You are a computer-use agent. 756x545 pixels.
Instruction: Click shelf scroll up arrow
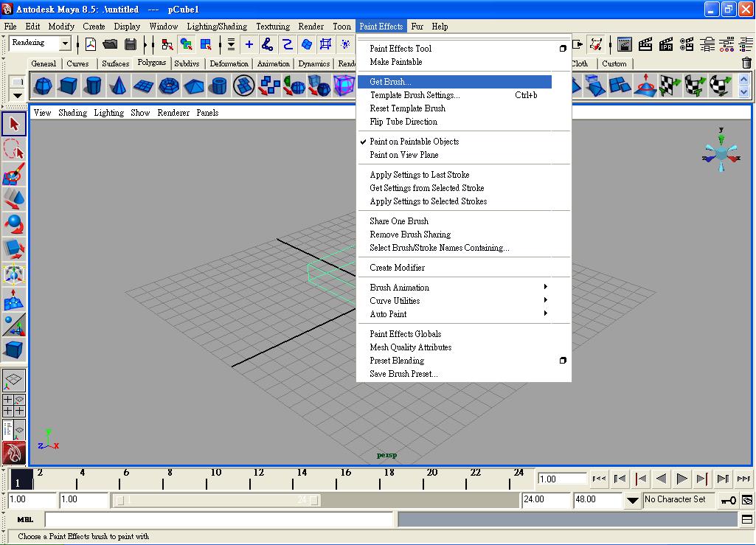pyautogui.click(x=744, y=80)
